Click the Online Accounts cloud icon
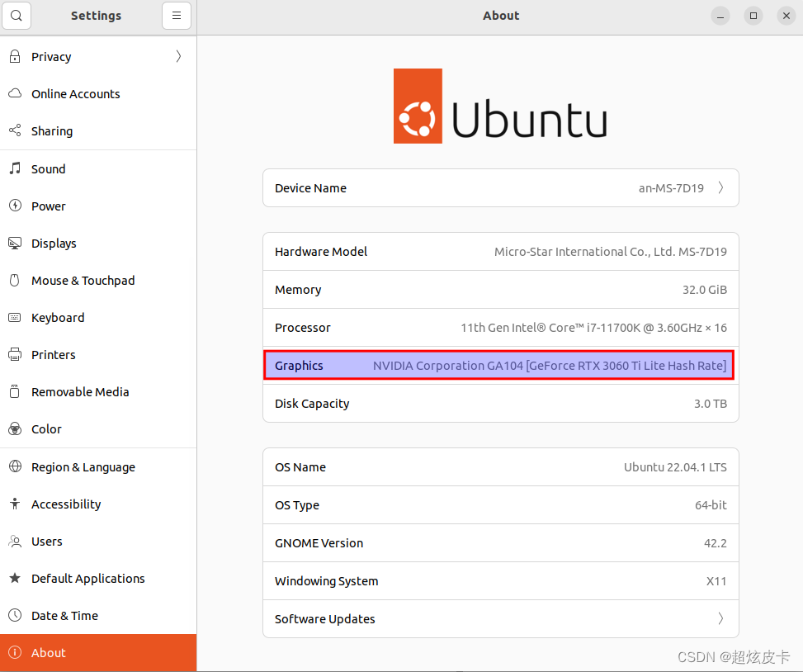This screenshot has width=803, height=672. tap(15, 94)
